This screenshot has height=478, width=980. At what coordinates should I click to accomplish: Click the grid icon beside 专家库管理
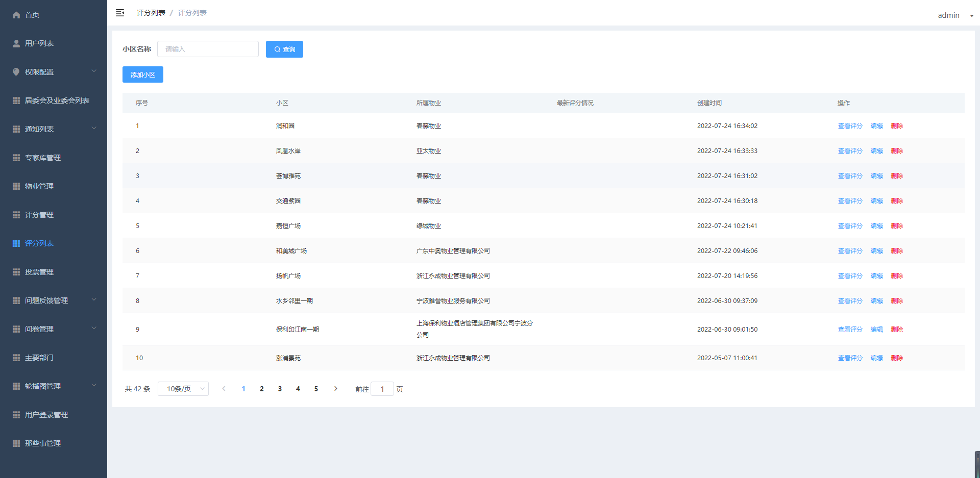tap(16, 158)
